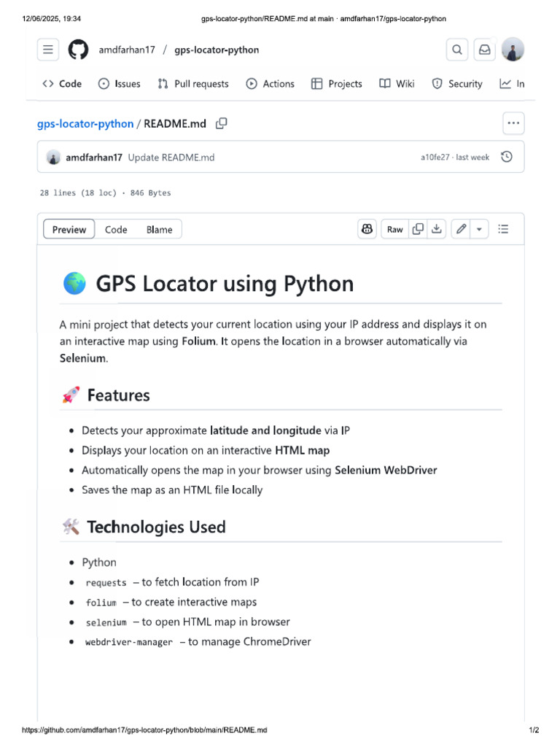Switch to the Code view
This screenshot has width=560, height=747.
(x=116, y=230)
